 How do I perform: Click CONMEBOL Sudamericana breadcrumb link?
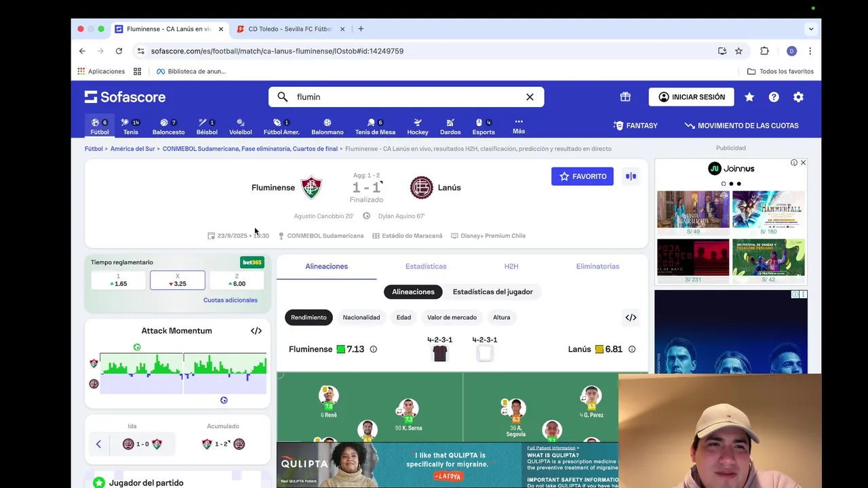tap(250, 148)
